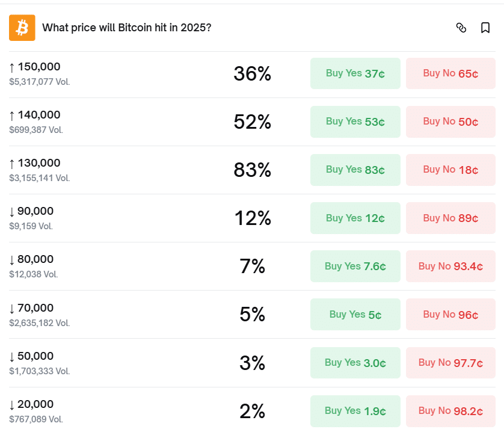This screenshot has height=441, width=504.
Task: Buy Yes at 83¢ for ↑130,000
Action: 355,170
